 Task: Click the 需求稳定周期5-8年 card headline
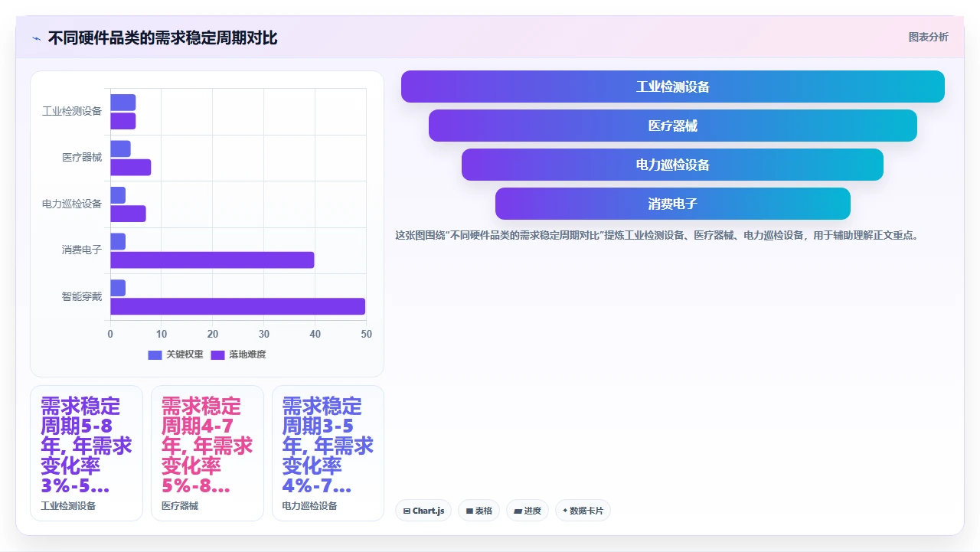[87, 446]
